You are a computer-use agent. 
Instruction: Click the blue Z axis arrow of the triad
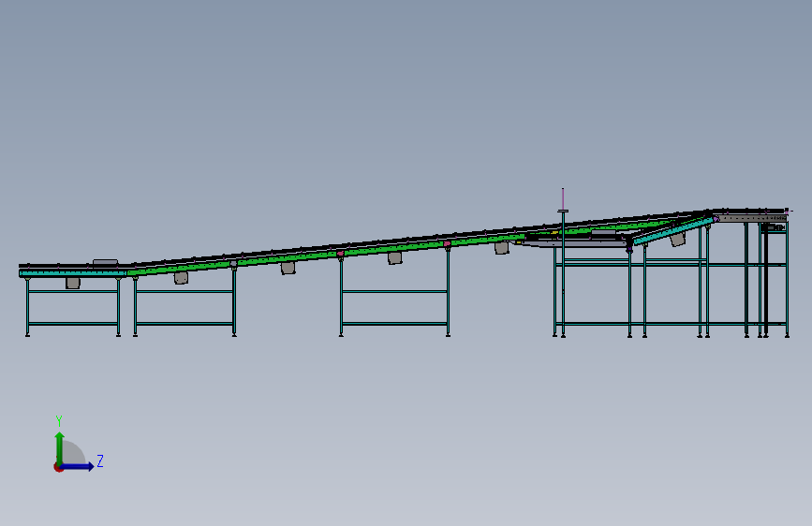point(78,466)
